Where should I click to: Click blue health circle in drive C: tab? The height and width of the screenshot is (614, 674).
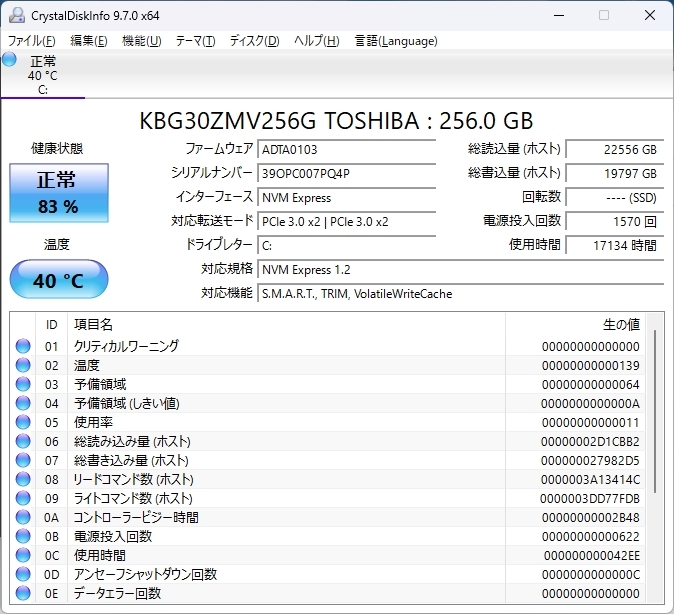pos(9,59)
